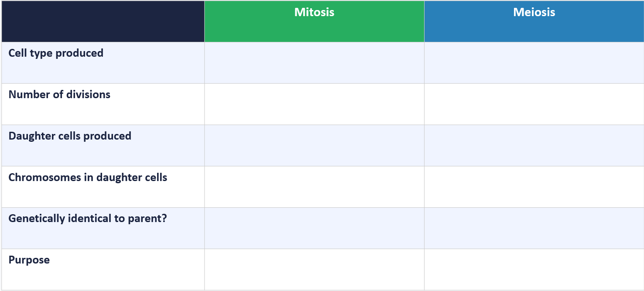644x291 pixels.
Task: Select Meiosis cell for Number of divisions
Action: pyautogui.click(x=534, y=104)
